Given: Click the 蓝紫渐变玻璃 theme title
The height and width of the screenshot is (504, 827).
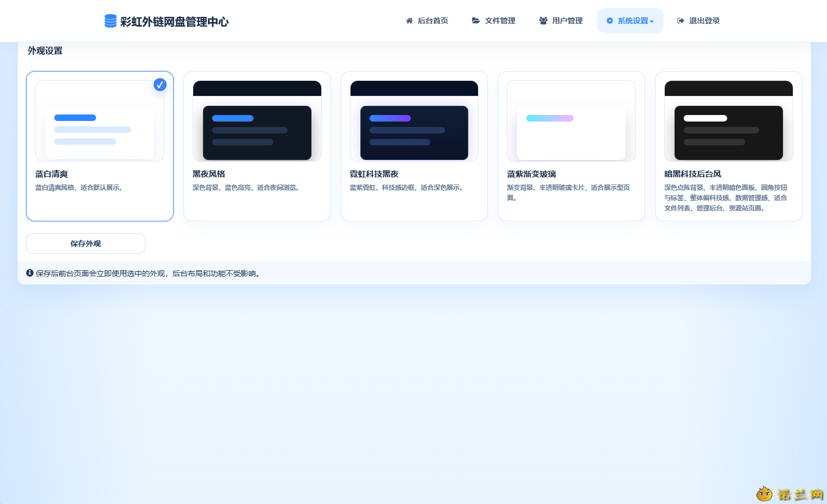Looking at the screenshot, I should (532, 174).
